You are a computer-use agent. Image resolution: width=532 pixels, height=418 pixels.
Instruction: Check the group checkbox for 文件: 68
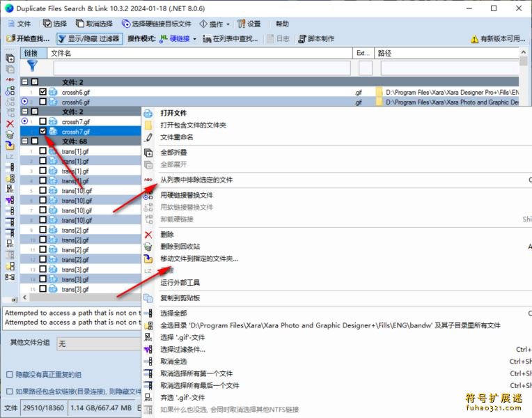click(35, 141)
